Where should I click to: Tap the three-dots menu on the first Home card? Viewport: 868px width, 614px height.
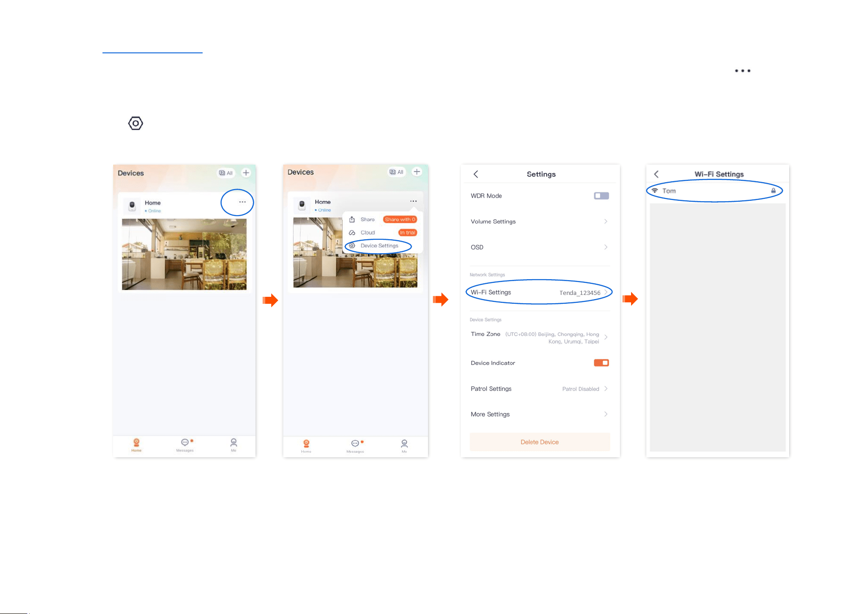coord(242,202)
